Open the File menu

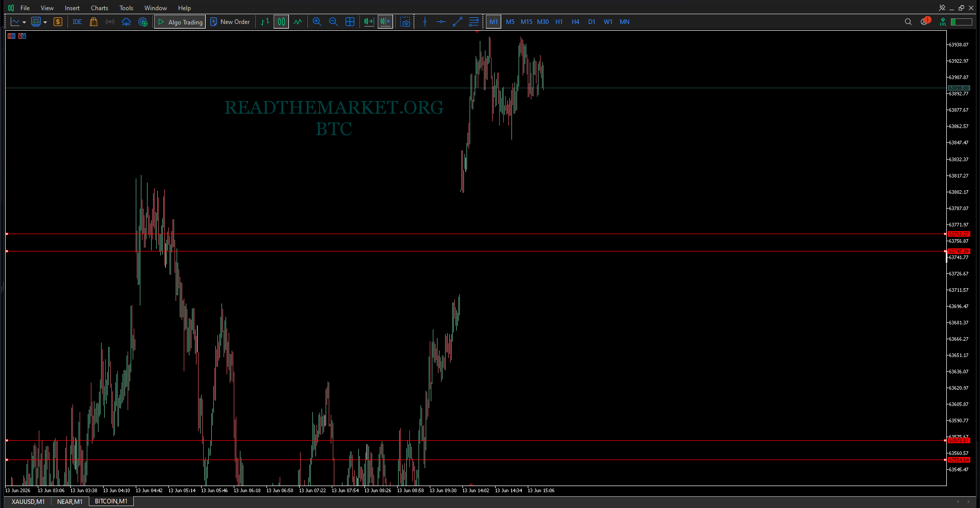coord(25,8)
